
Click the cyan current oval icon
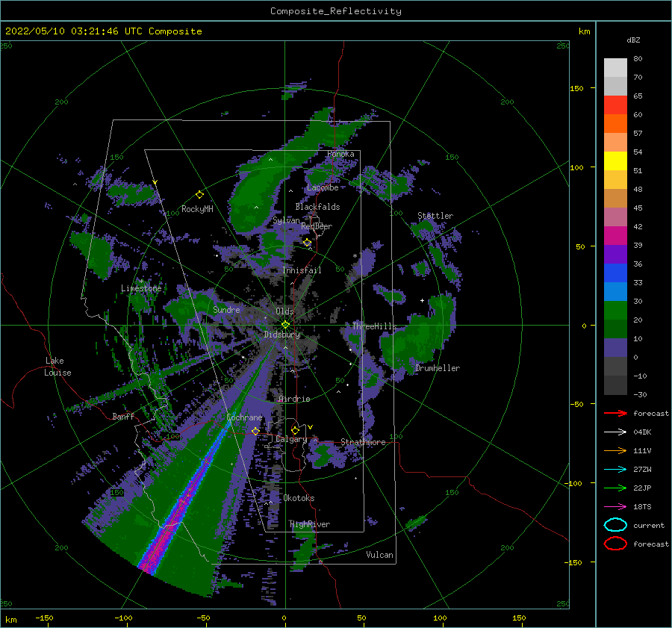click(615, 525)
